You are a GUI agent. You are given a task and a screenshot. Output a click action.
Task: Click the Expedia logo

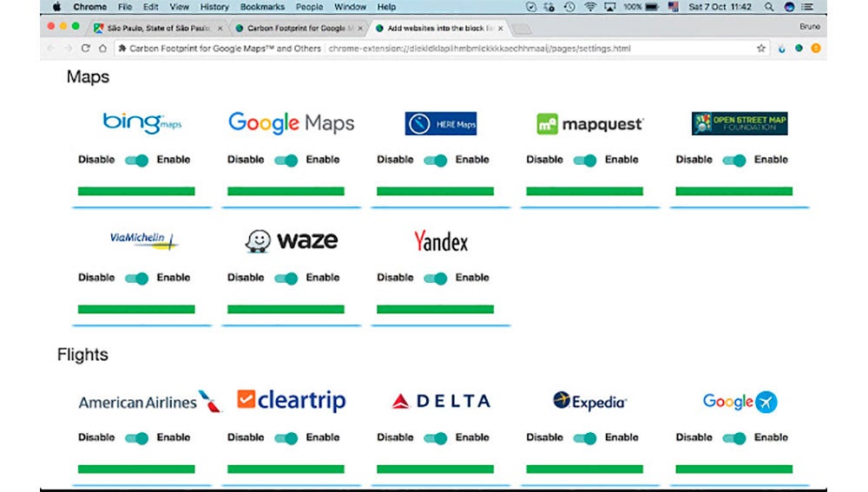[590, 401]
